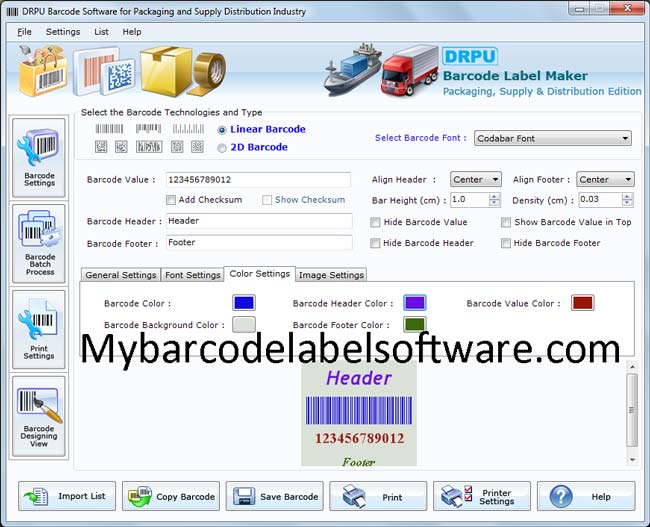
Task: Switch to Barcode Designing View
Action: pos(39,416)
